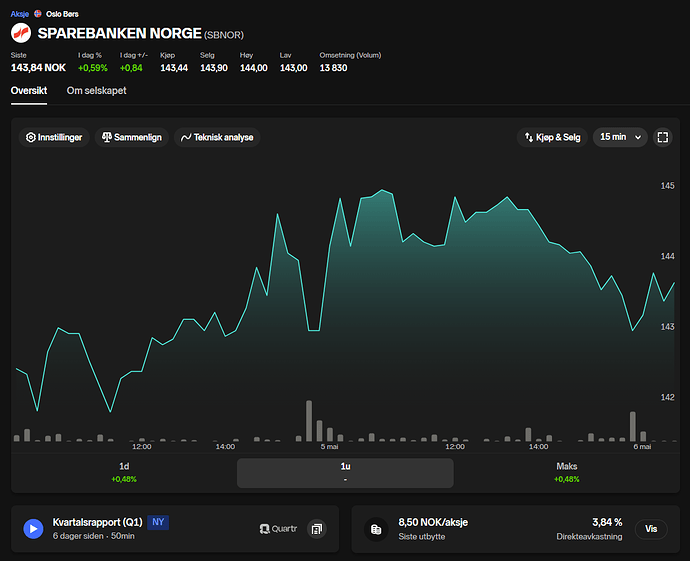This screenshot has width=690, height=561.
Task: Click the Omsetning volume 13 830
Action: (333, 68)
